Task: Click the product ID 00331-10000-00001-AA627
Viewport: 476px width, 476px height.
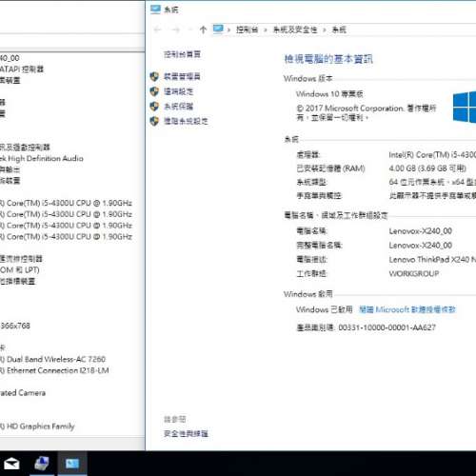Action: click(387, 327)
